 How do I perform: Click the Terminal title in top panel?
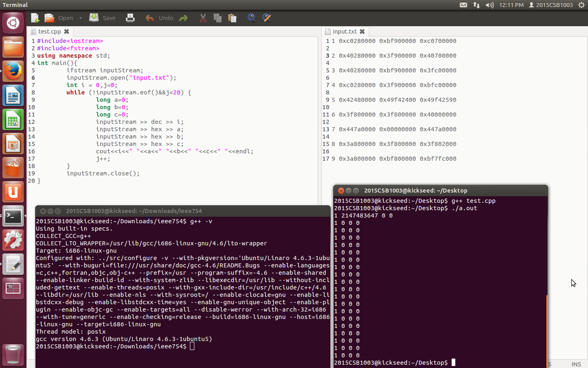(x=15, y=5)
